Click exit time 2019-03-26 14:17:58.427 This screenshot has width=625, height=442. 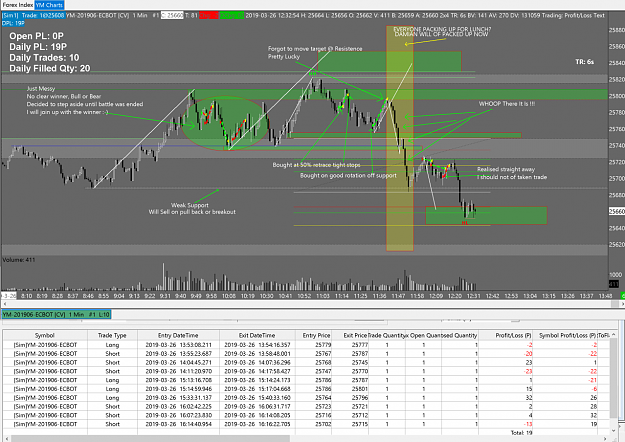coord(257,371)
